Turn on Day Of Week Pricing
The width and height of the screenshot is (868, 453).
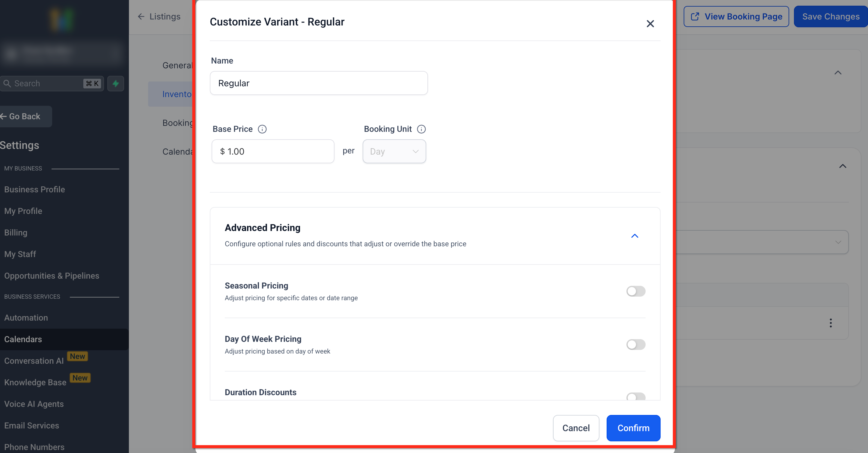(x=635, y=344)
